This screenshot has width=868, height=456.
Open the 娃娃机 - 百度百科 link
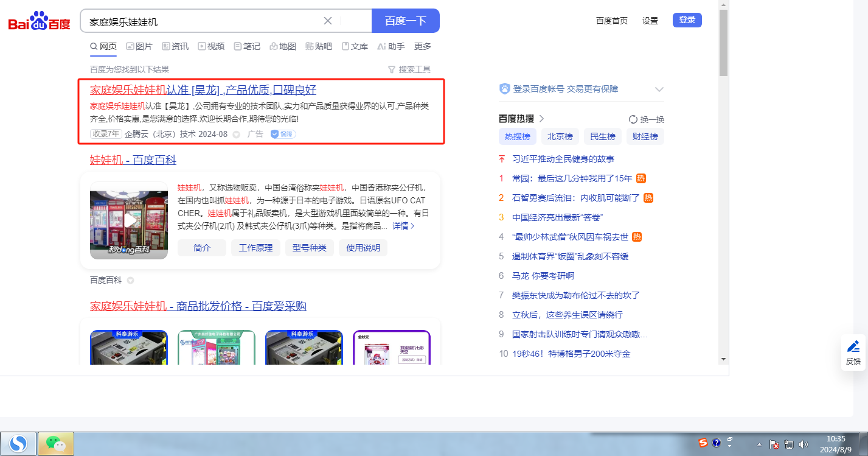(x=133, y=160)
